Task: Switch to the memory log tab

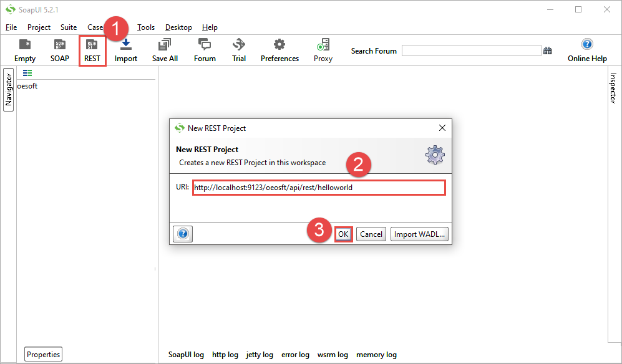Action: (x=376, y=355)
